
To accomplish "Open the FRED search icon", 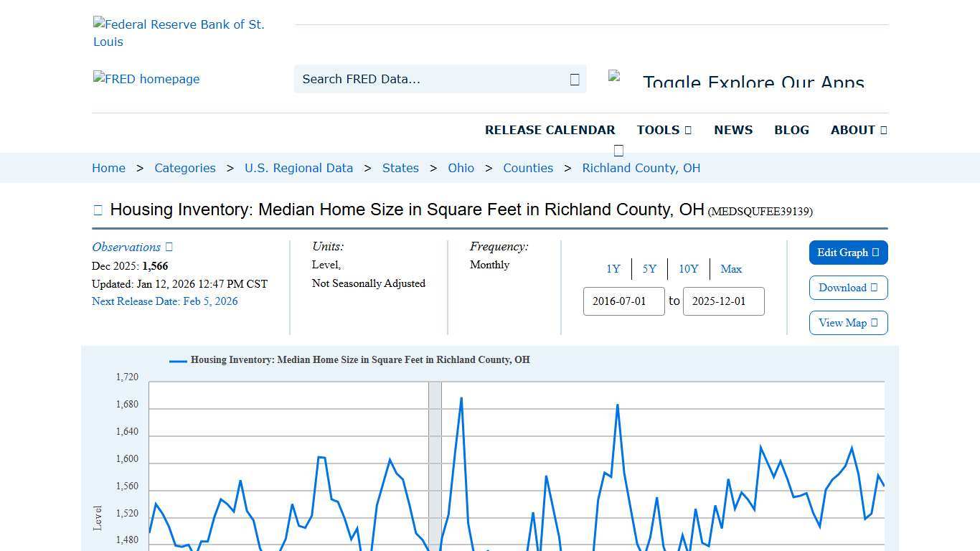I will [574, 79].
